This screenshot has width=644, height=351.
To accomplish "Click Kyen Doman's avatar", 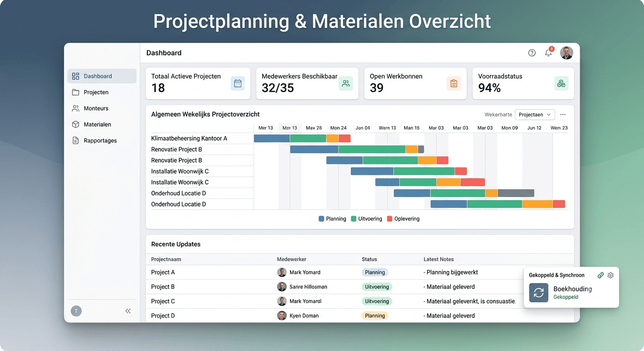I will tap(282, 316).
